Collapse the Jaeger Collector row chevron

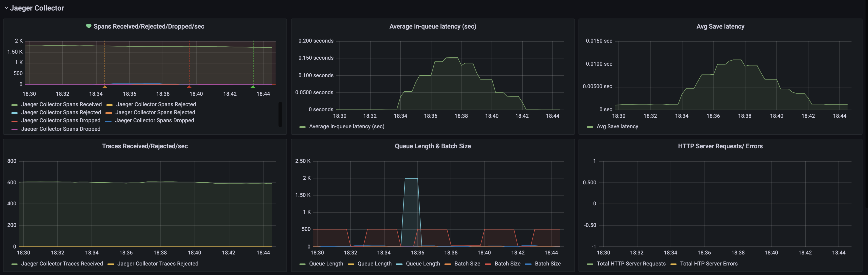click(6, 8)
